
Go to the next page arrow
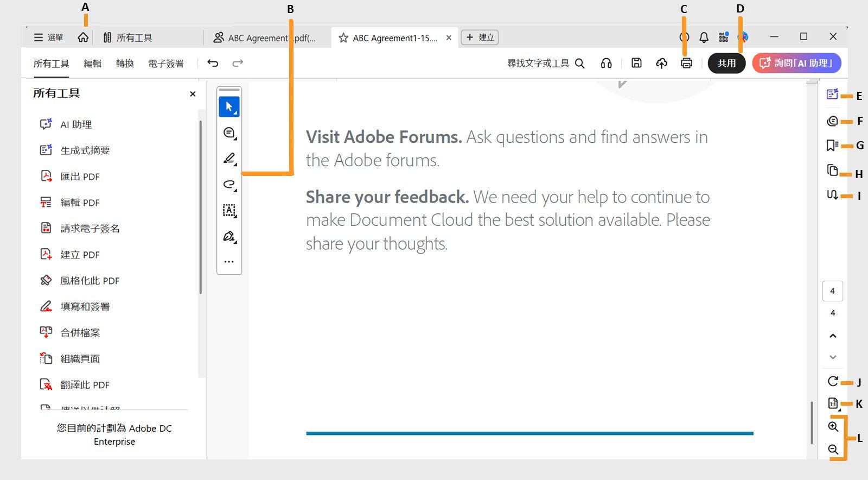833,357
